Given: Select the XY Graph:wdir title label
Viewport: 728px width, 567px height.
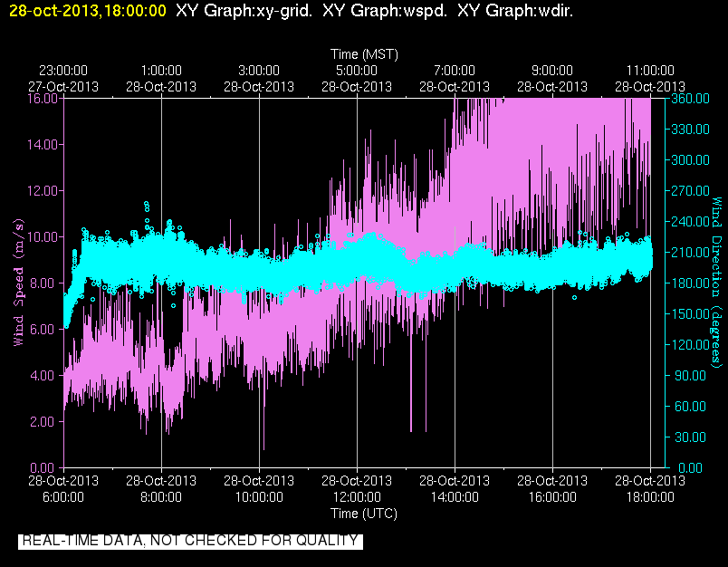Looking at the screenshot, I should (515, 11).
